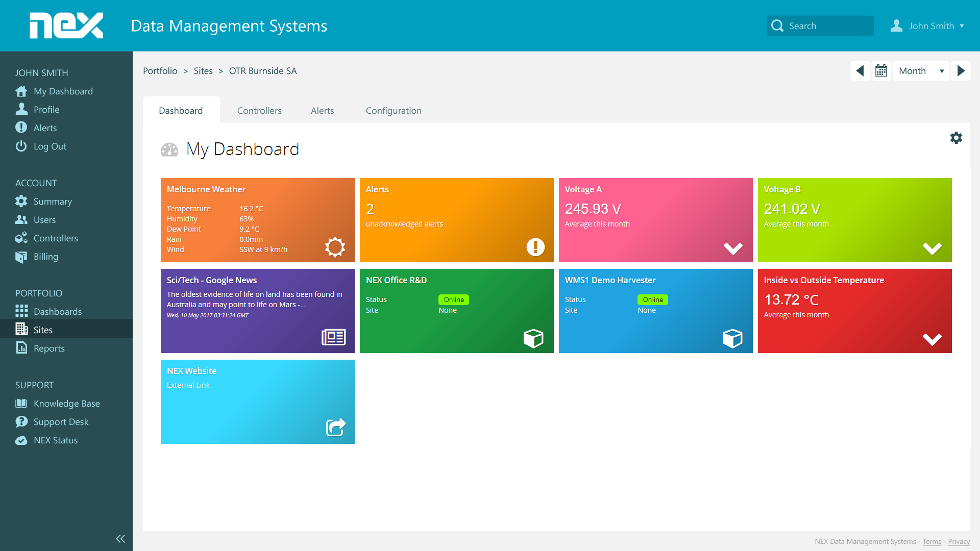
Task: Open the news icon on Sci/Tech tile
Action: (x=333, y=337)
